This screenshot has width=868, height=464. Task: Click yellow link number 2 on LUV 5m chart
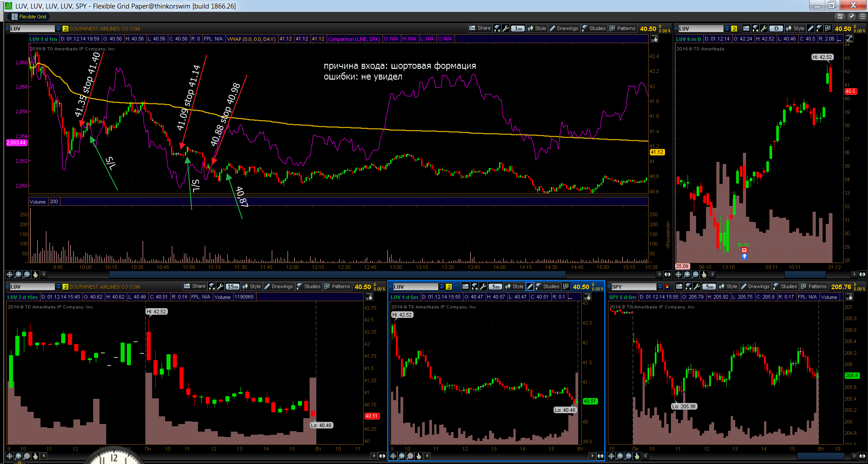tap(449, 286)
